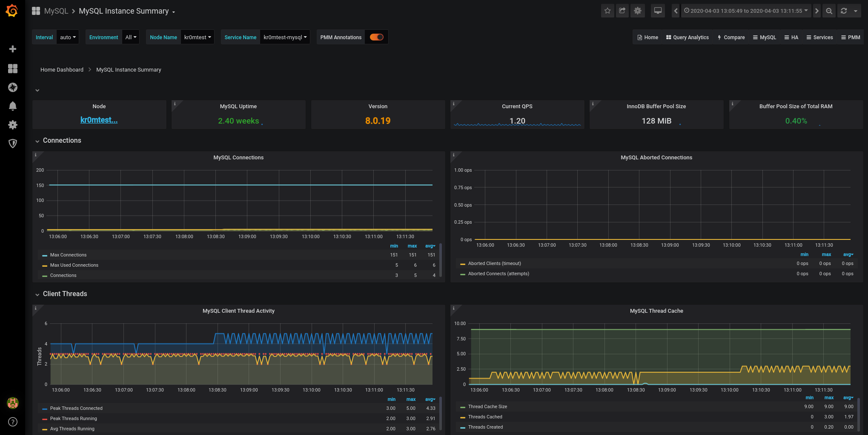The width and height of the screenshot is (868, 435).
Task: Open the Server Admin shield icon
Action: 13,144
